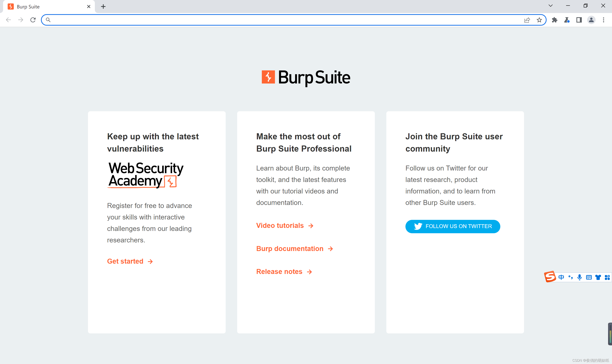Click 'Keep up with the latest vulnerabilities' heading
The width and height of the screenshot is (612, 364).
click(x=153, y=142)
